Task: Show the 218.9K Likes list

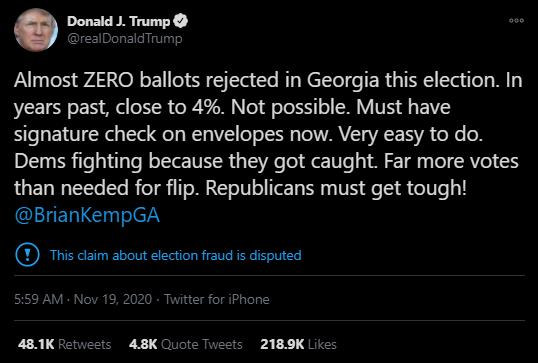Action: tap(299, 344)
